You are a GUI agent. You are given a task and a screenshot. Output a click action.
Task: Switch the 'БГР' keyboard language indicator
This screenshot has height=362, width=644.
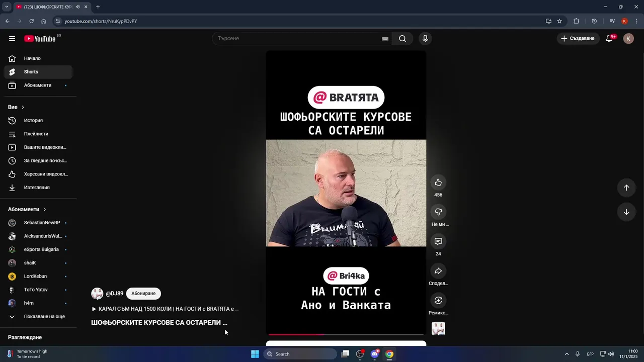click(590, 354)
